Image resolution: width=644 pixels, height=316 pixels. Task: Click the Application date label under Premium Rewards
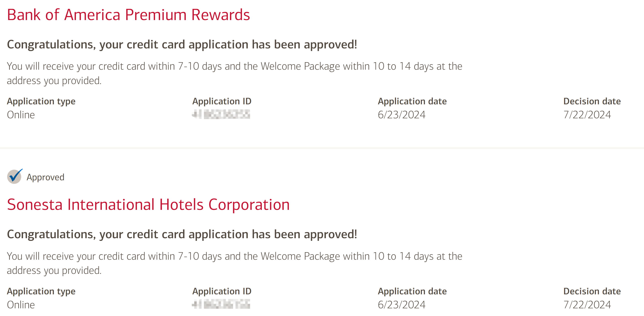(412, 101)
